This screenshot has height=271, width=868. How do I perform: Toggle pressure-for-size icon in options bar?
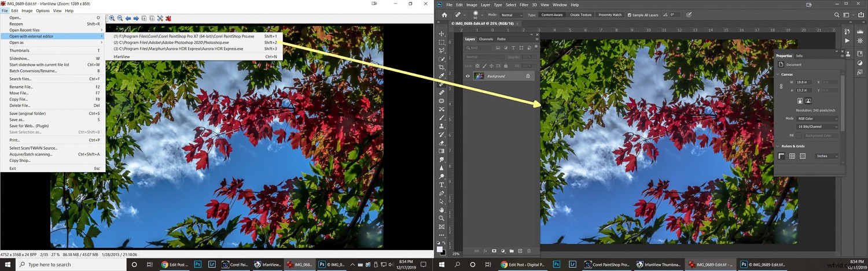click(689, 15)
